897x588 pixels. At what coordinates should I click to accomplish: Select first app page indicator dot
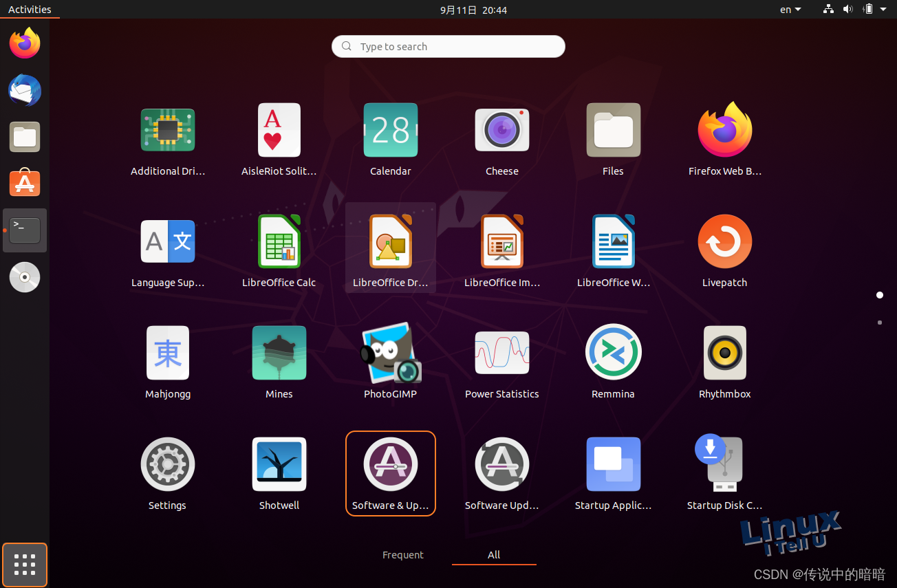[x=879, y=295]
